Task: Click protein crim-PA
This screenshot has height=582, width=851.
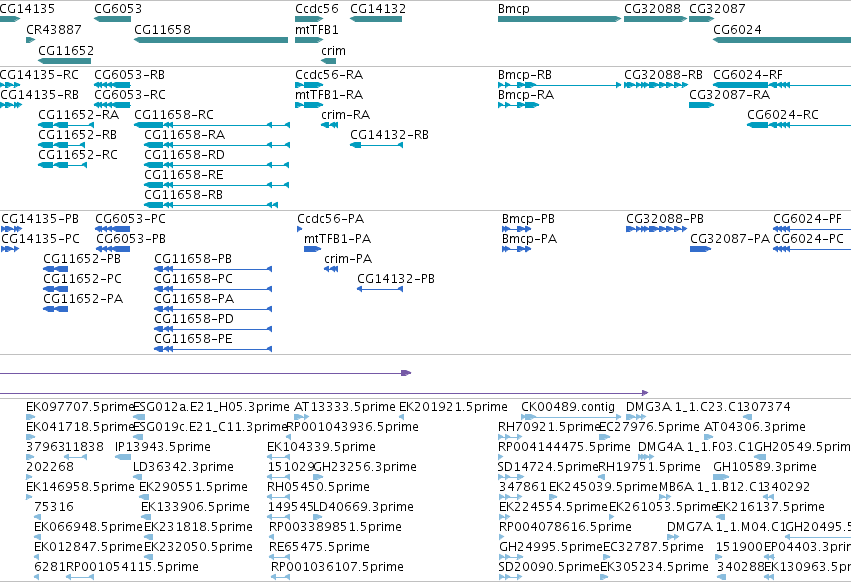Action: [331, 269]
